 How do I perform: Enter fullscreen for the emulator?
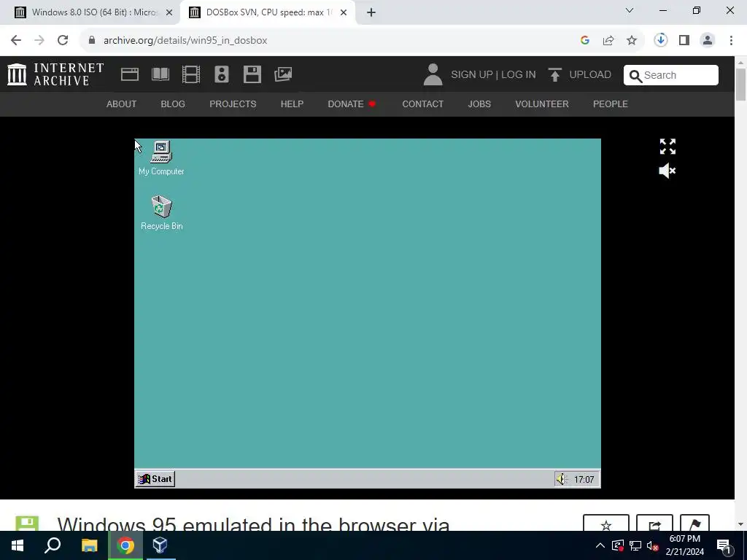click(x=667, y=147)
